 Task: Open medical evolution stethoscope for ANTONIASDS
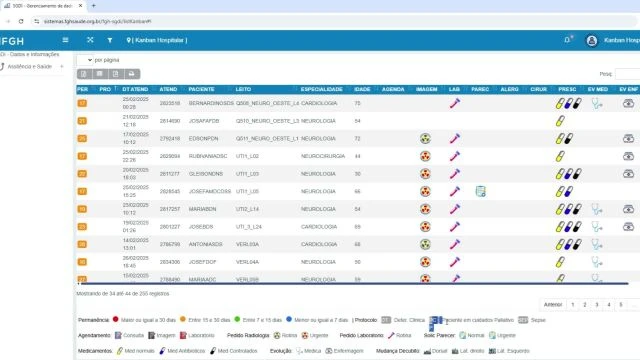pyautogui.click(x=597, y=244)
